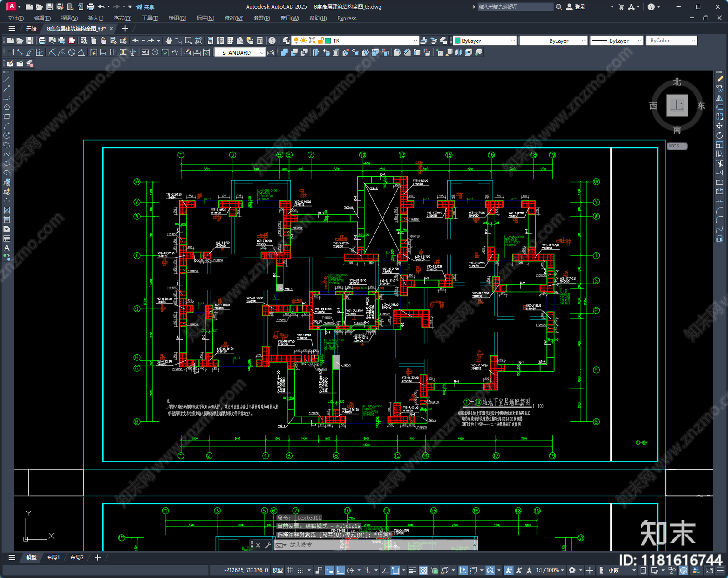
Task: Toggle ortho mode in status bar
Action: (340, 570)
